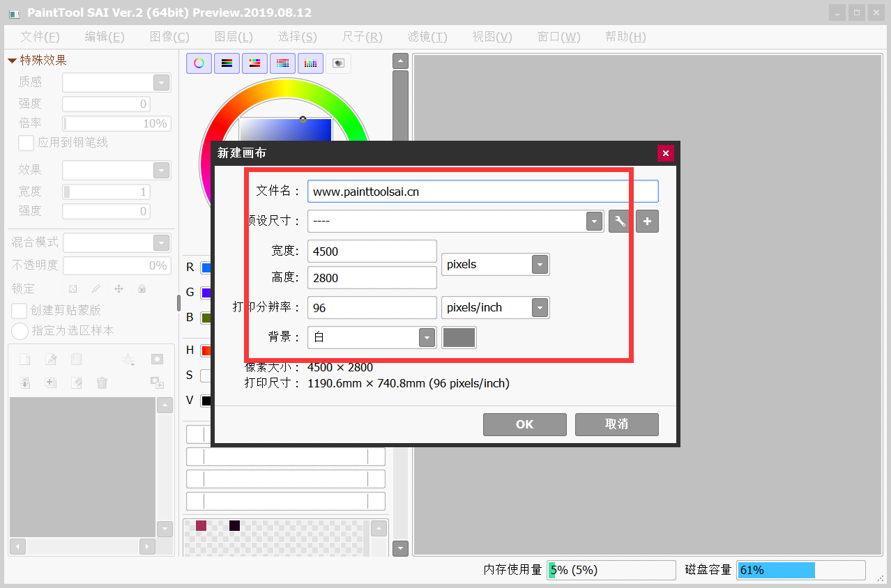The height and width of the screenshot is (588, 891).
Task: Open the pixels/inch resolution unit dropdown
Action: pos(540,307)
